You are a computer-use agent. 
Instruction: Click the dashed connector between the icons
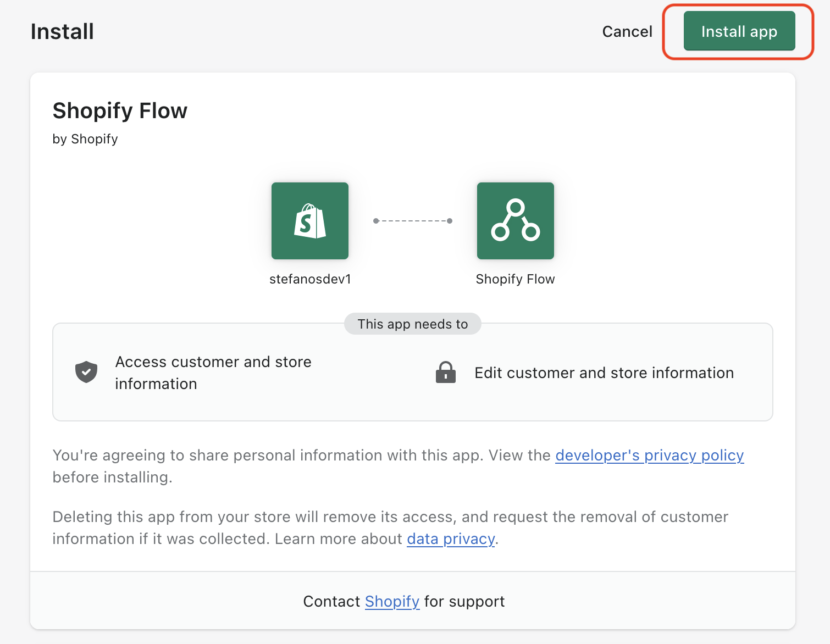(x=412, y=221)
